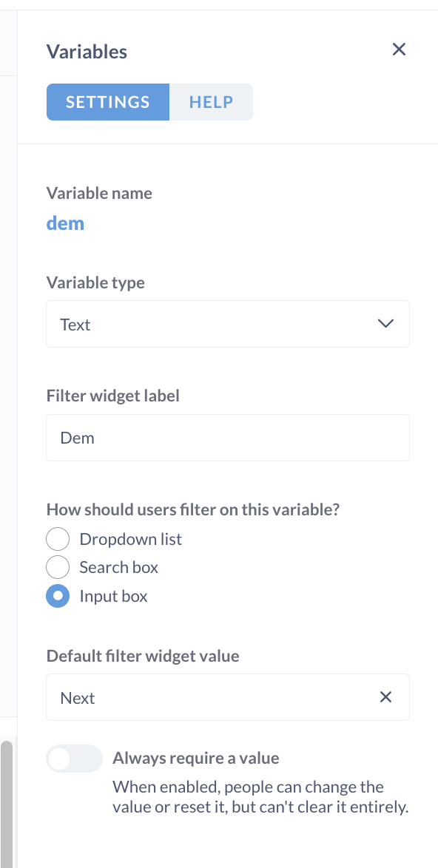Viewport: 438px width, 868px height.
Task: Click the "Dropdown list" option label text
Action: [x=131, y=539]
